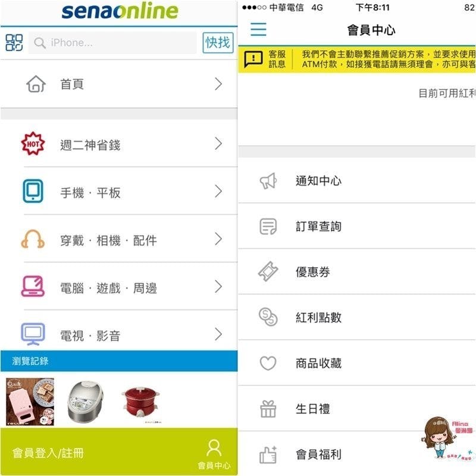
Task: Open the heart icon 商品收藏
Action: [x=268, y=363]
